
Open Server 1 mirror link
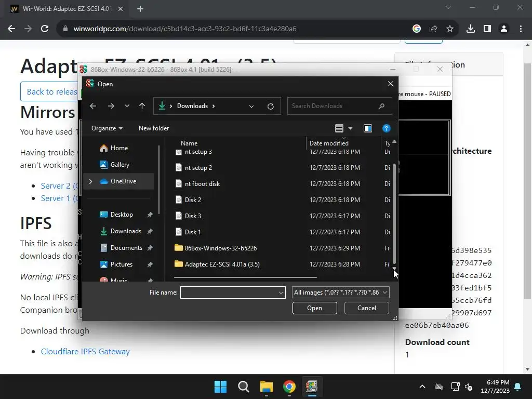59,198
